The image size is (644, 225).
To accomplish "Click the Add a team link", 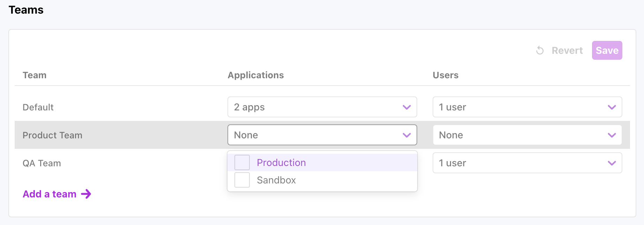I will click(50, 194).
